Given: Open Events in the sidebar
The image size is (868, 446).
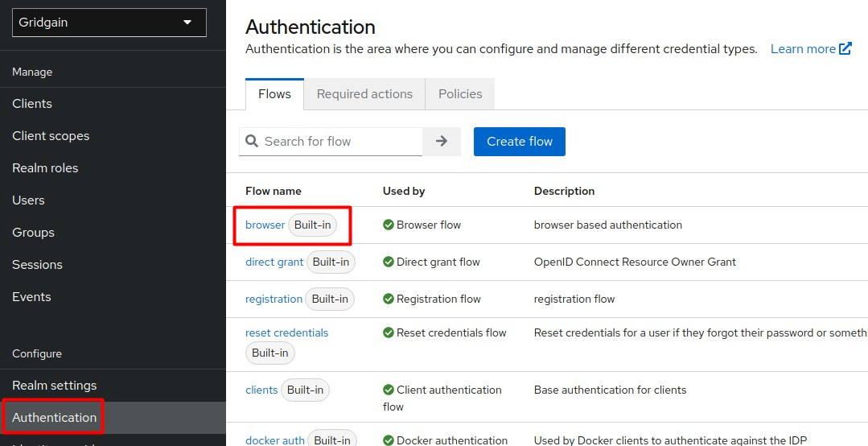Looking at the screenshot, I should (x=113, y=296).
